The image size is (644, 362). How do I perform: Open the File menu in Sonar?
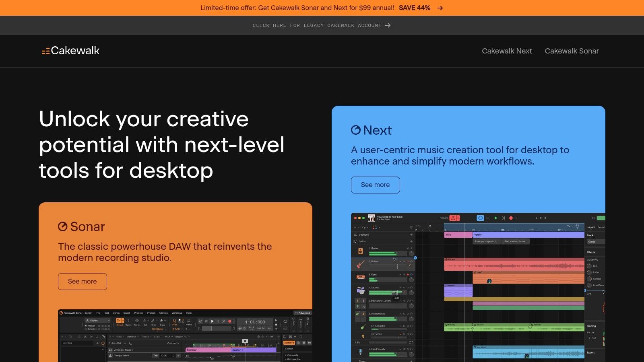point(98,313)
